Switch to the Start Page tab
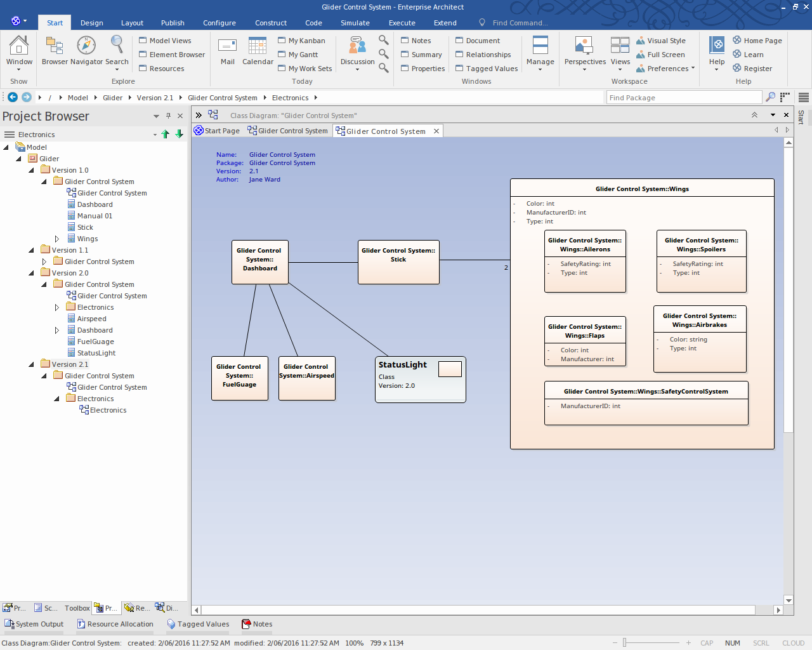The height and width of the screenshot is (650, 812). (x=218, y=131)
